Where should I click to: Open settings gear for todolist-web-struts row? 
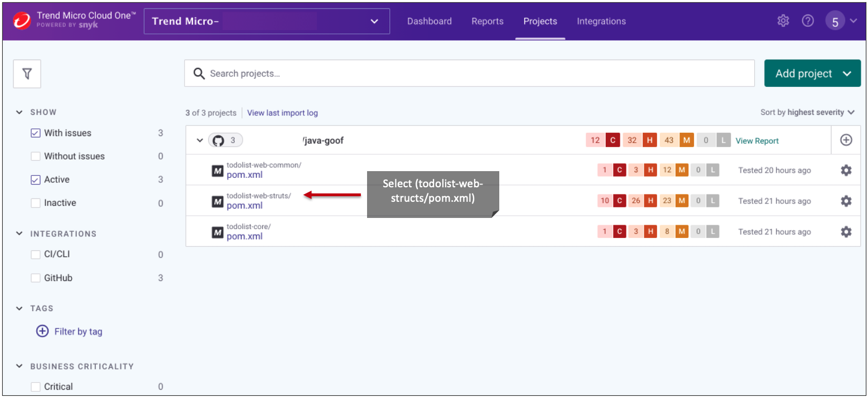click(x=846, y=201)
